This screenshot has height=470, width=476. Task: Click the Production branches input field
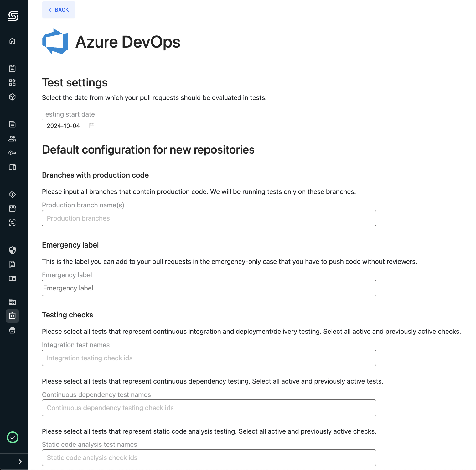point(209,218)
